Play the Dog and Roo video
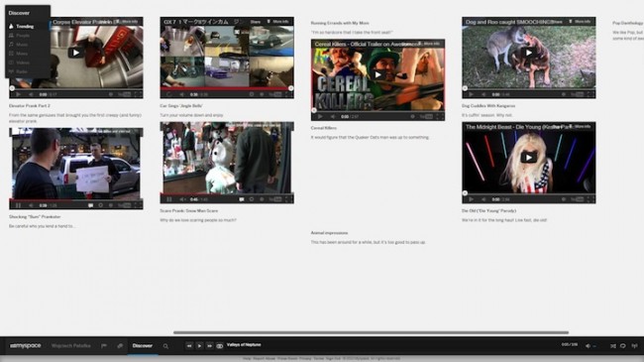This screenshot has height=362, width=644. [x=529, y=53]
